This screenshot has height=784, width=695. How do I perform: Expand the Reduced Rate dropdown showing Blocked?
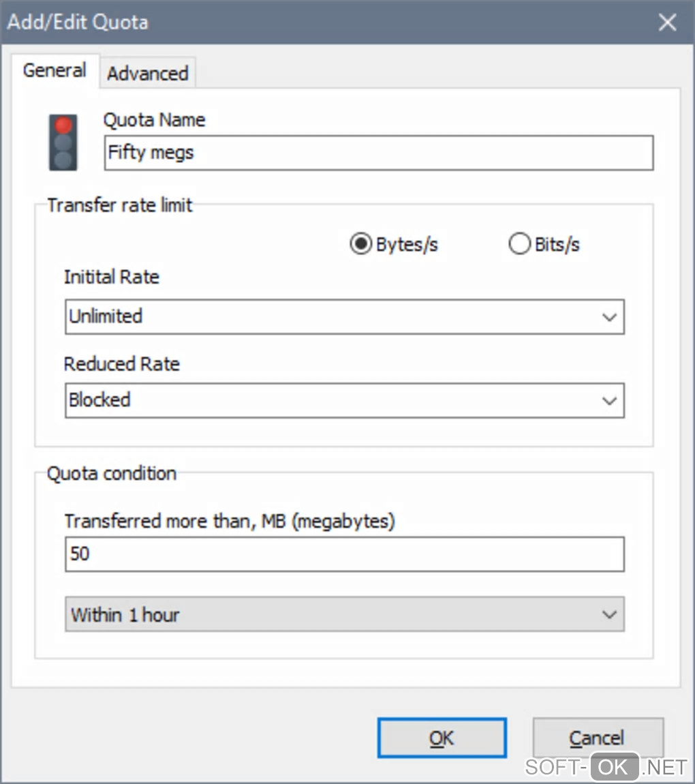(344, 400)
